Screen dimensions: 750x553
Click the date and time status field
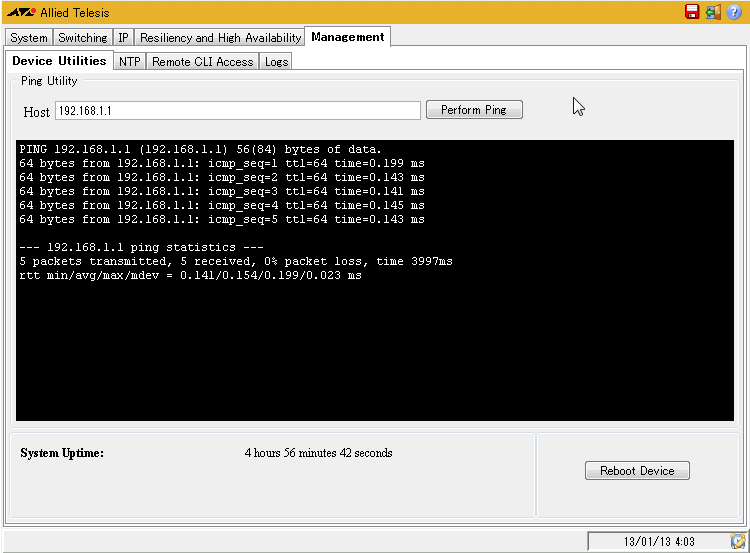click(x=659, y=542)
